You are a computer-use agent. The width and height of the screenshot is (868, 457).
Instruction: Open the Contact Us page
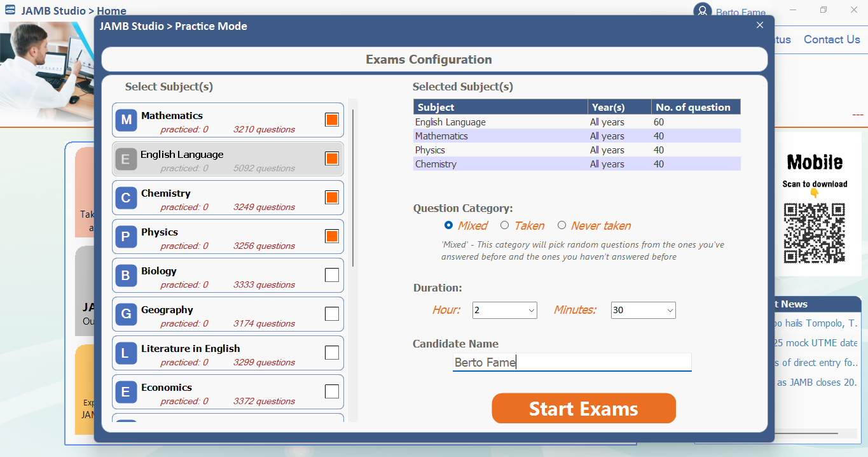tap(832, 39)
